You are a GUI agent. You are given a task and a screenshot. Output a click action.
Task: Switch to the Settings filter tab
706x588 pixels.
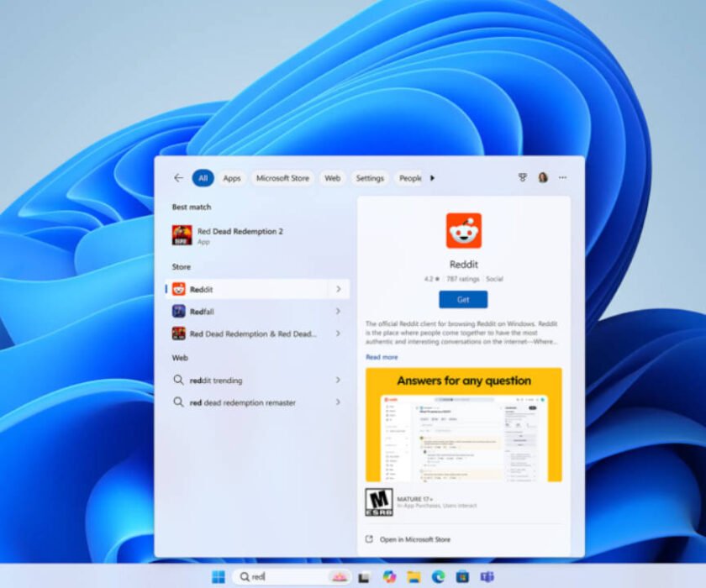click(x=370, y=178)
